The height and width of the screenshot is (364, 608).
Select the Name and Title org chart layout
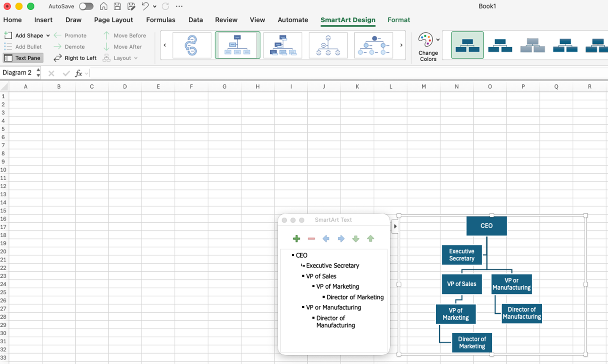tap(283, 45)
